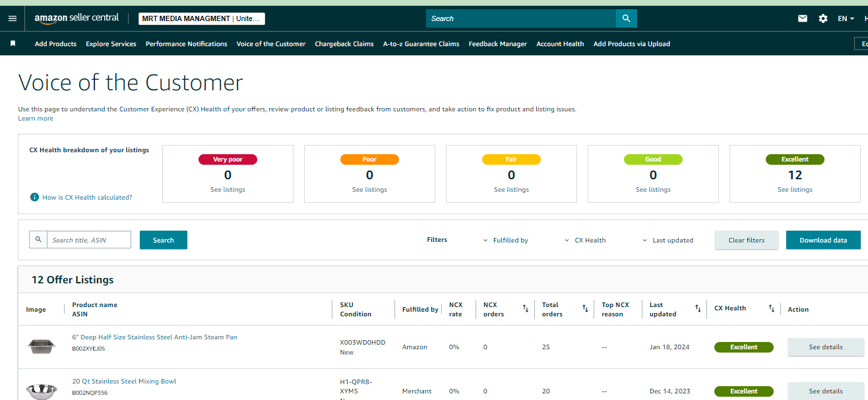The height and width of the screenshot is (400, 868).
Task: Click the orange Poor badge
Action: (369, 159)
